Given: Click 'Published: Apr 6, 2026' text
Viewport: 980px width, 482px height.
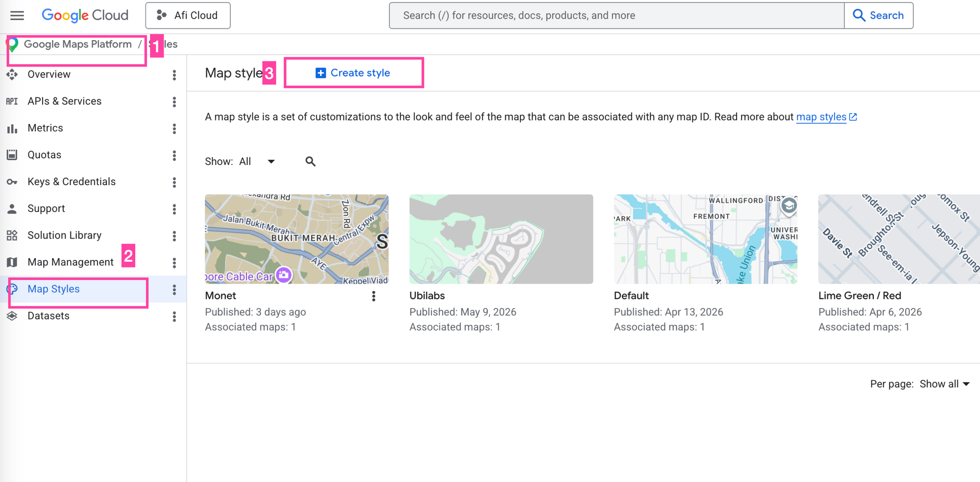Looking at the screenshot, I should (870, 312).
